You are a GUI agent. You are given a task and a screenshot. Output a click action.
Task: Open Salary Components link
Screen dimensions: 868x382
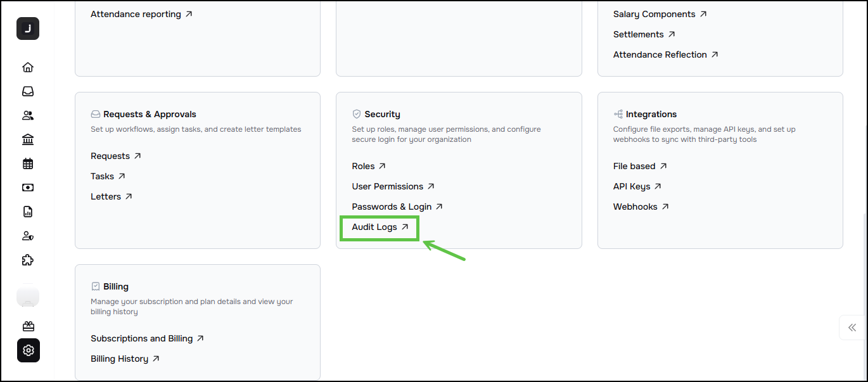point(654,13)
